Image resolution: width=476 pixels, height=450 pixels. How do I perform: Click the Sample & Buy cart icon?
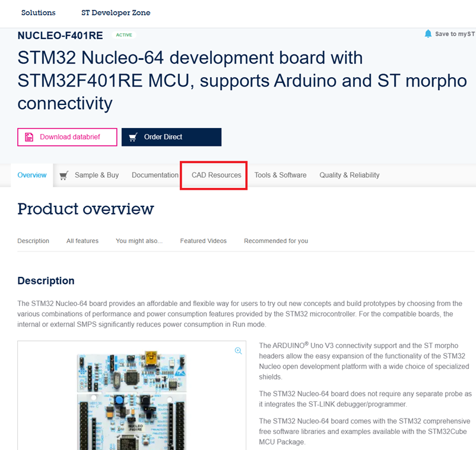[64, 175]
